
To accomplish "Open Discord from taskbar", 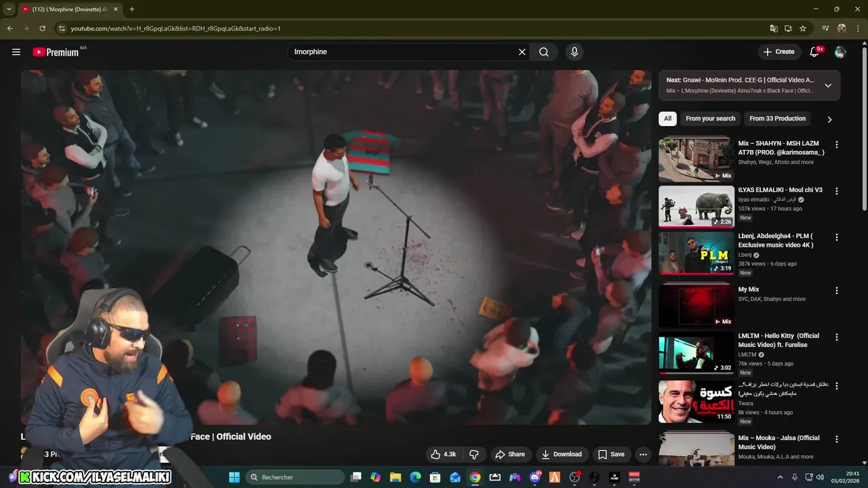I will (x=535, y=477).
